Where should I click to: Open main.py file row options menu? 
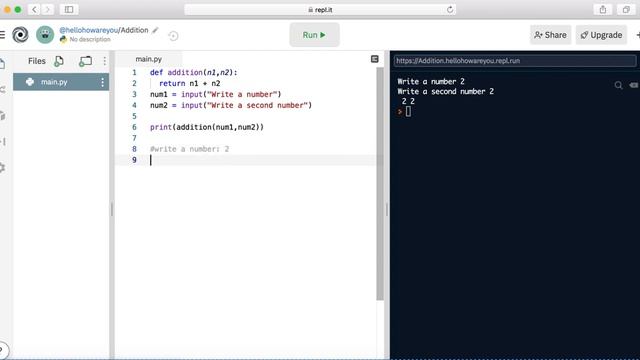point(102,82)
